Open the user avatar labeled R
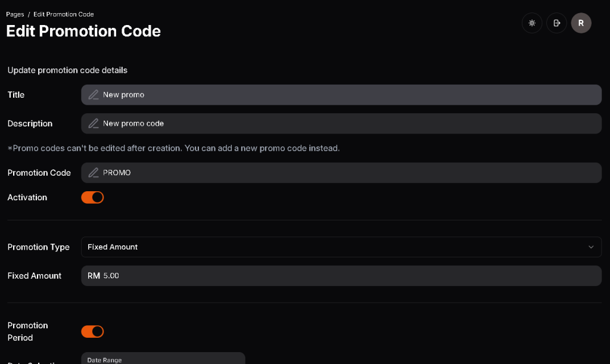This screenshot has width=610, height=364. pos(581,23)
